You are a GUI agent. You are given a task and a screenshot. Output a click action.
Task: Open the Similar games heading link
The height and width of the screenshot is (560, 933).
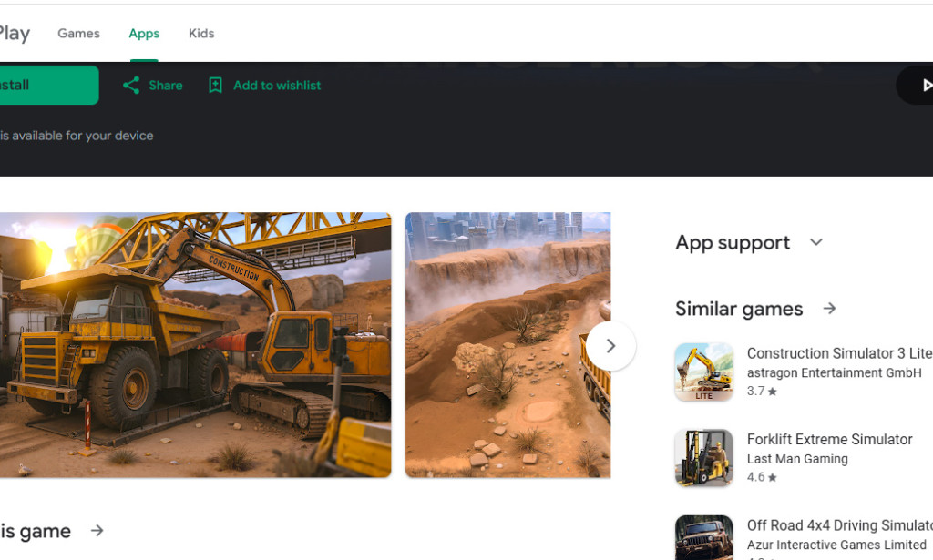coord(739,309)
